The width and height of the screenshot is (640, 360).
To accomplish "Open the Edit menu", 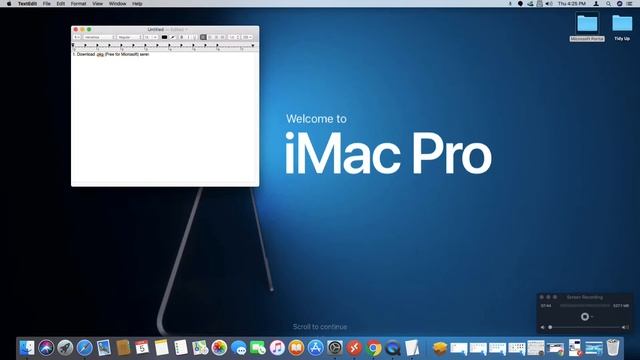I will pos(61,4).
